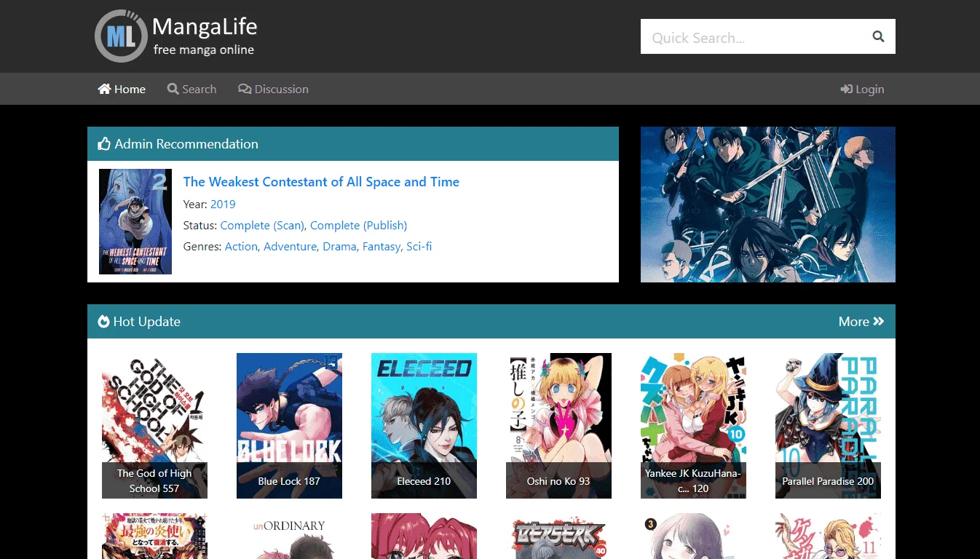Click the Parallel Paradise 200 caption
980x559 pixels.
[828, 480]
